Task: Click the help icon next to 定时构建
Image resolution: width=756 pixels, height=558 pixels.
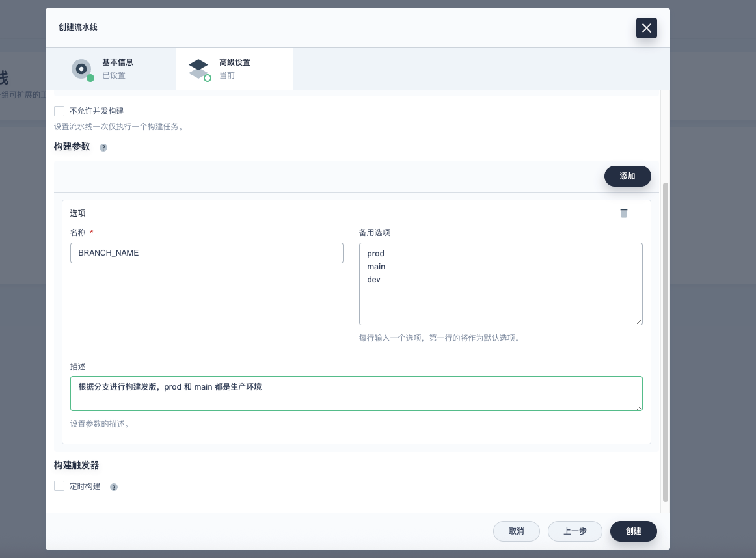Action: (114, 486)
